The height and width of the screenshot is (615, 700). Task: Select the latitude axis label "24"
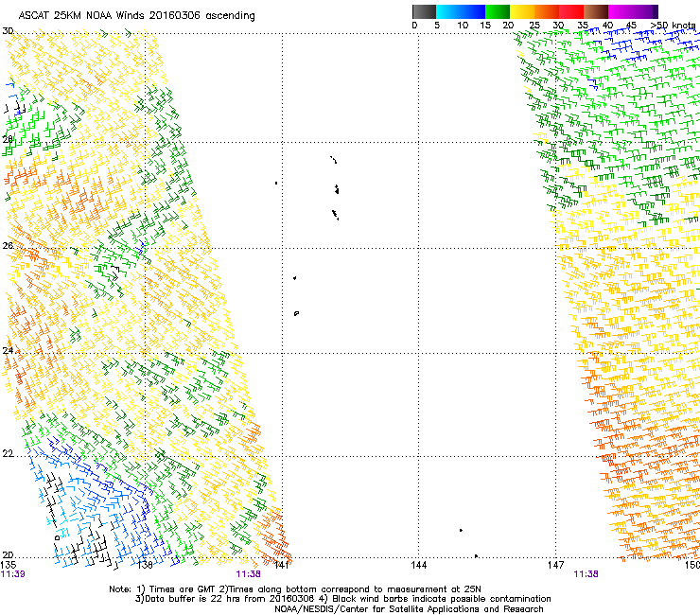point(8,351)
